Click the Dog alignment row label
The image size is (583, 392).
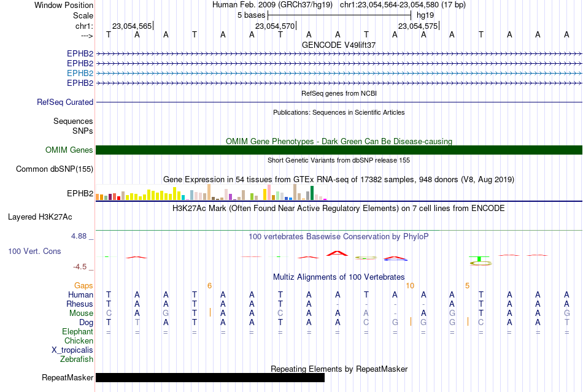click(86, 323)
